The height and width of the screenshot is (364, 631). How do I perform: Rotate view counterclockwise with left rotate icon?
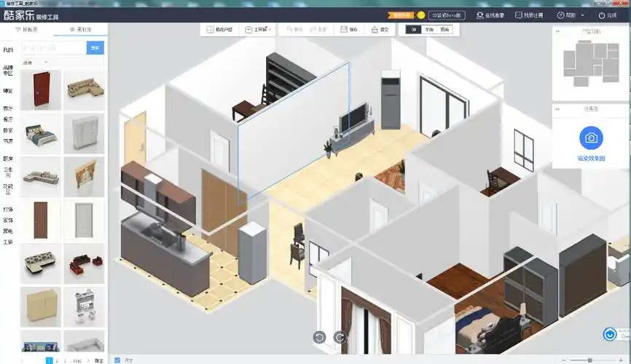[x=319, y=337]
